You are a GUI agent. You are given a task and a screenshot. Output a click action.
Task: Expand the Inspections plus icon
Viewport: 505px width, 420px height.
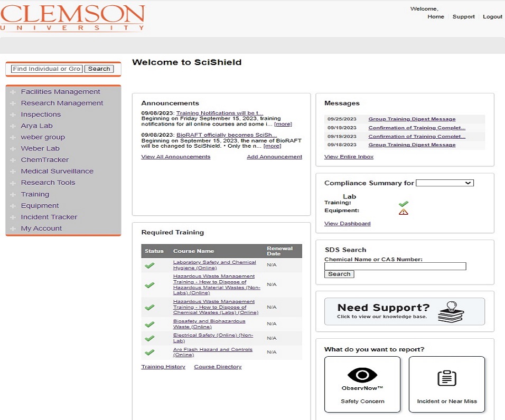pyautogui.click(x=13, y=115)
